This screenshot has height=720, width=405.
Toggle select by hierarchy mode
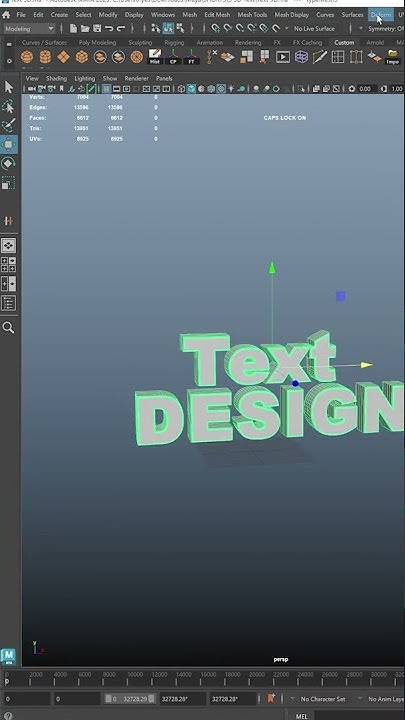pyautogui.click(x=156, y=28)
